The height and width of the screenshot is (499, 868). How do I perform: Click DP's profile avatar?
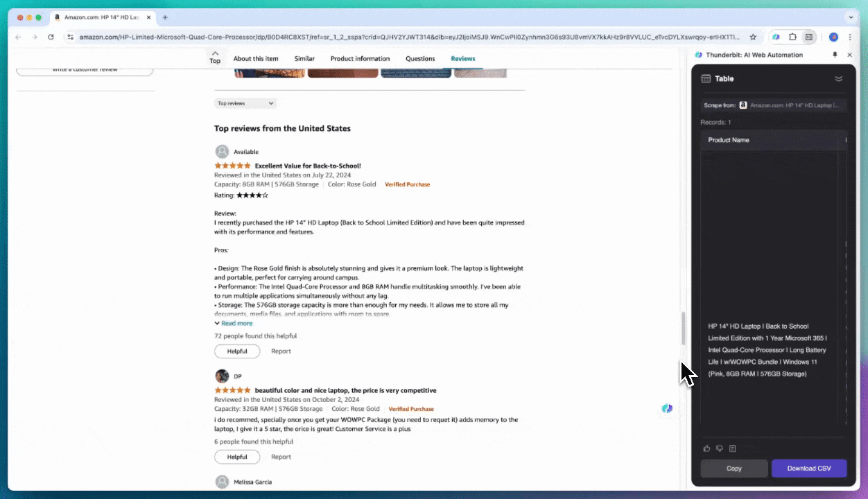222,376
